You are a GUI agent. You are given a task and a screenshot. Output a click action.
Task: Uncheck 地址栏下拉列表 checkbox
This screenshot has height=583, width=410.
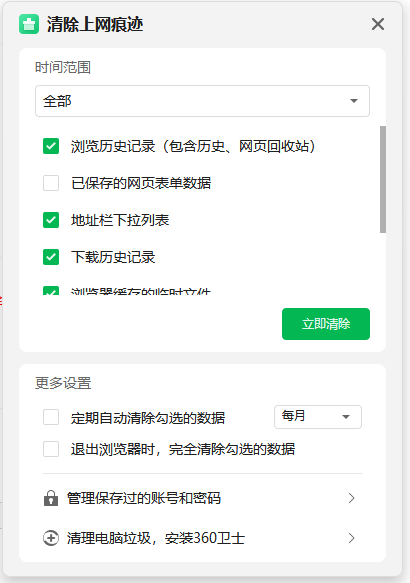coord(51,220)
